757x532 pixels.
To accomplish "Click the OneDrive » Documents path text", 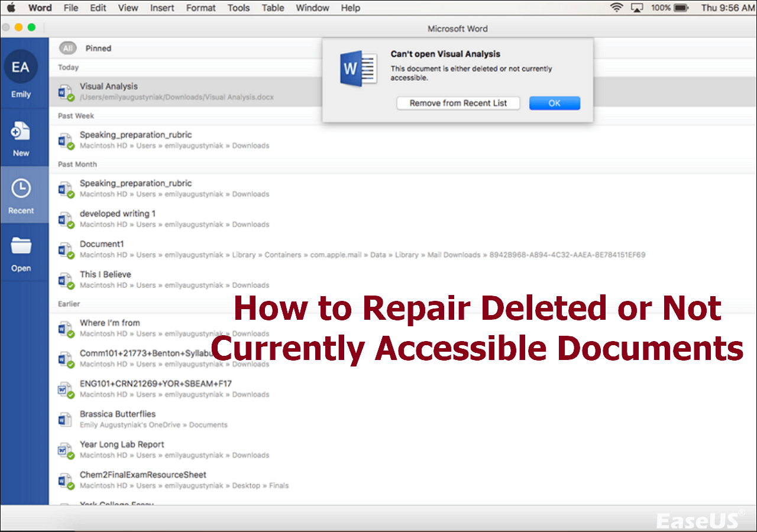I will [x=154, y=424].
